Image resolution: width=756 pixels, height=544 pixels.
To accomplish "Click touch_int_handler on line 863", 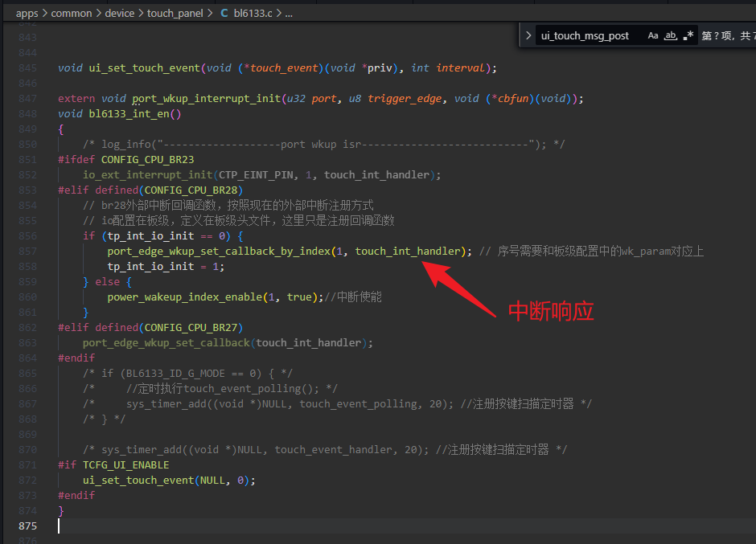I will point(309,343).
